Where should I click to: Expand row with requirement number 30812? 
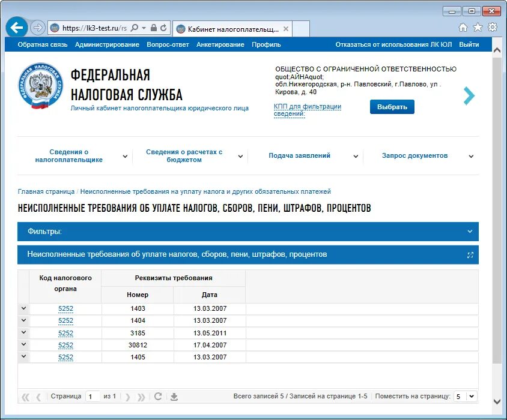click(x=23, y=344)
